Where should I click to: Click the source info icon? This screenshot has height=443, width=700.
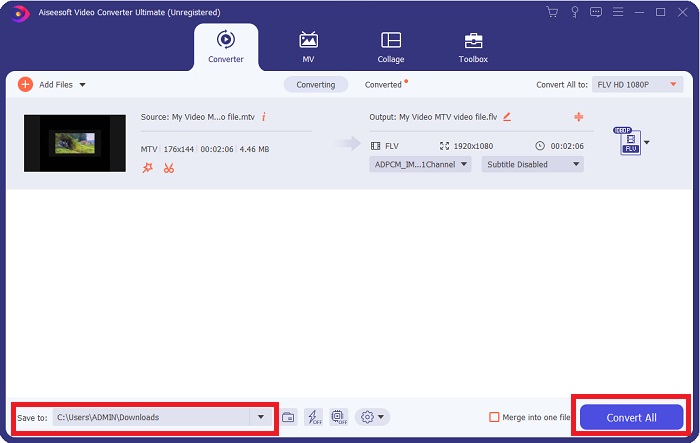point(264,117)
